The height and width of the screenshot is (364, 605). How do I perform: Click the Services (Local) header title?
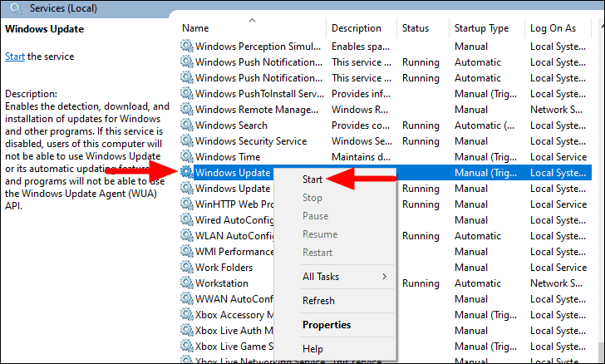(x=63, y=8)
